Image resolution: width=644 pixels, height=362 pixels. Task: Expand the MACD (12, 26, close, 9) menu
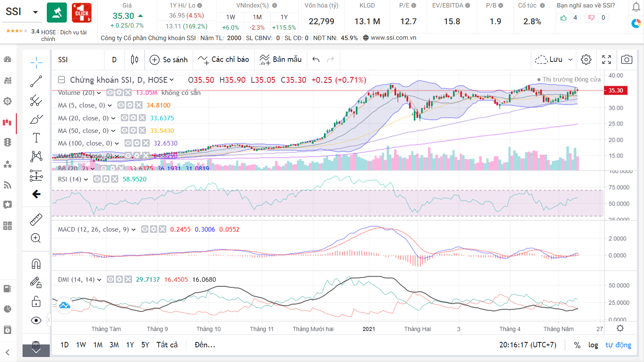(133, 229)
